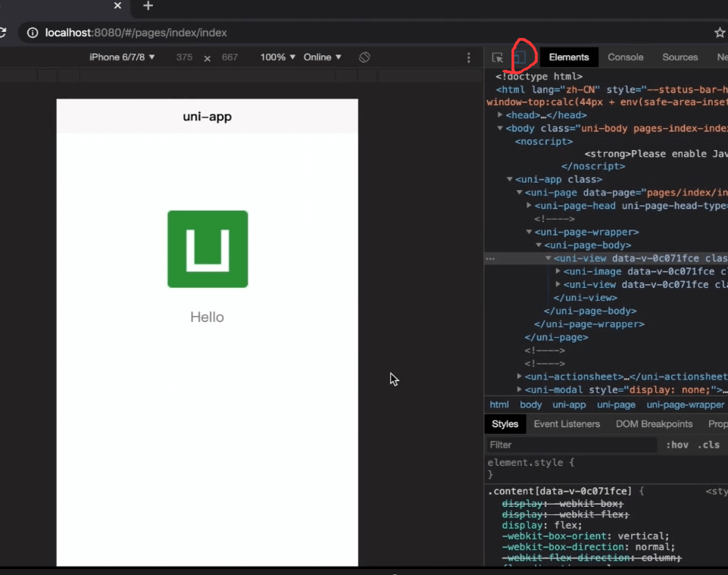Open the DOM Breakpoints sub-tab
Image resolution: width=728 pixels, height=575 pixels.
click(x=654, y=424)
